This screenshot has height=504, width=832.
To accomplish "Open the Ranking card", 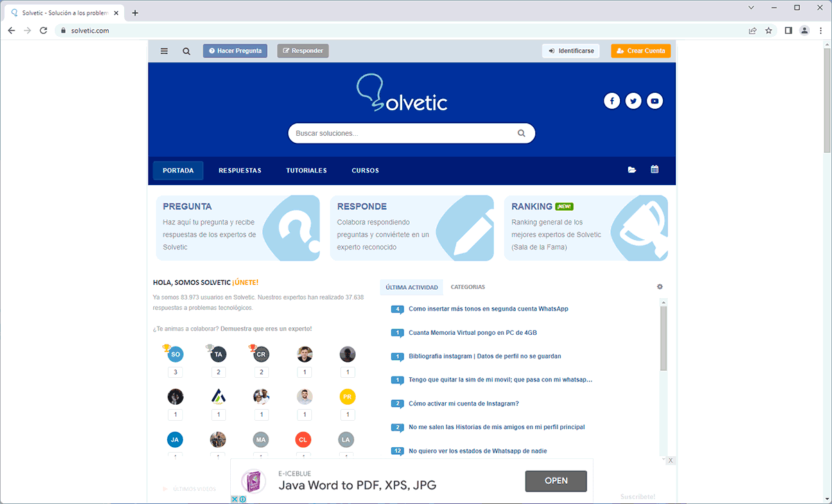I will coord(586,228).
